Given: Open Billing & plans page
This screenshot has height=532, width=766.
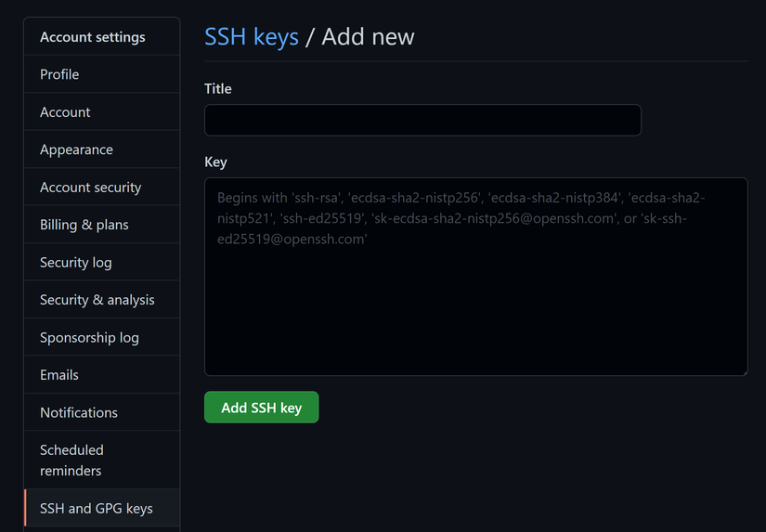Looking at the screenshot, I should (84, 225).
